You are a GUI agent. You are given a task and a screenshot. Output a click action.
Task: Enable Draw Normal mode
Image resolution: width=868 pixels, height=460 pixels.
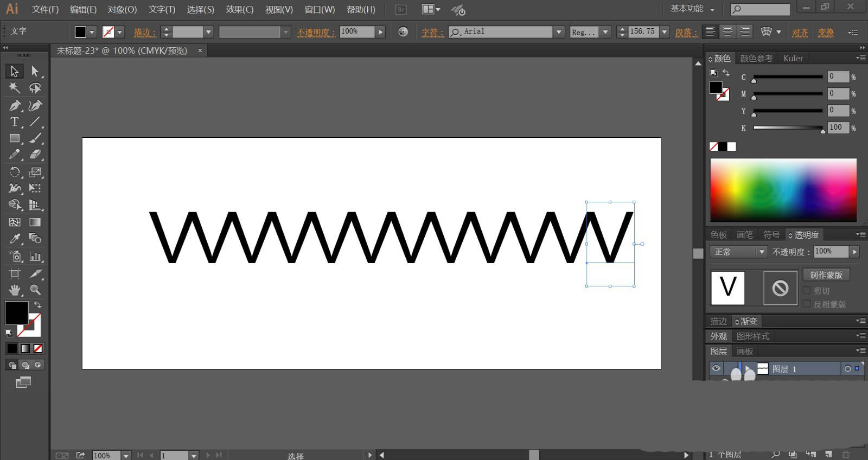pos(12,365)
